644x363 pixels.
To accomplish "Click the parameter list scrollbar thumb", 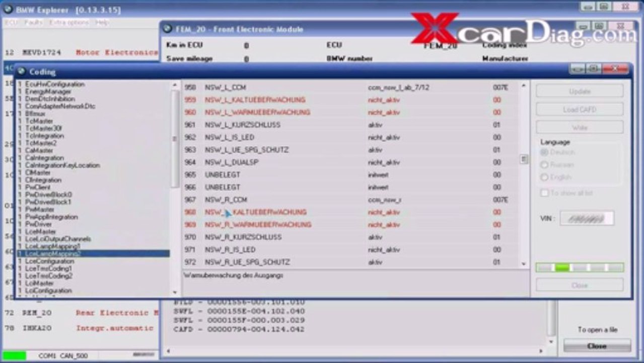I will click(524, 159).
